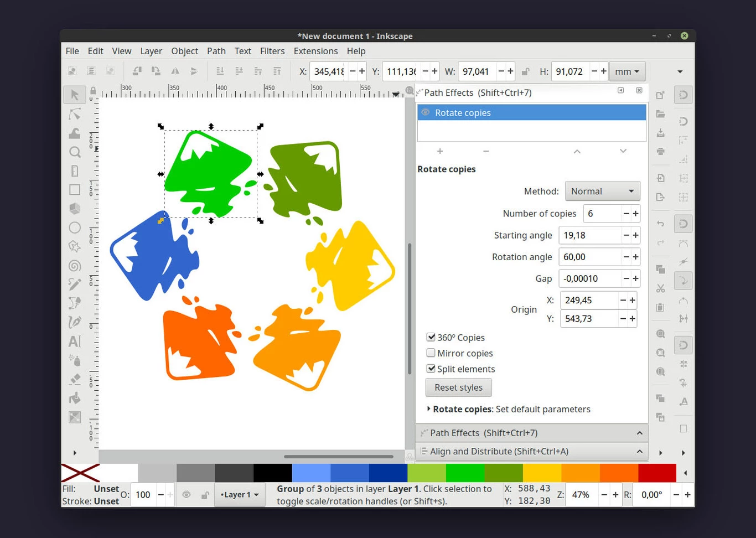Click the Print document icon

click(660, 151)
